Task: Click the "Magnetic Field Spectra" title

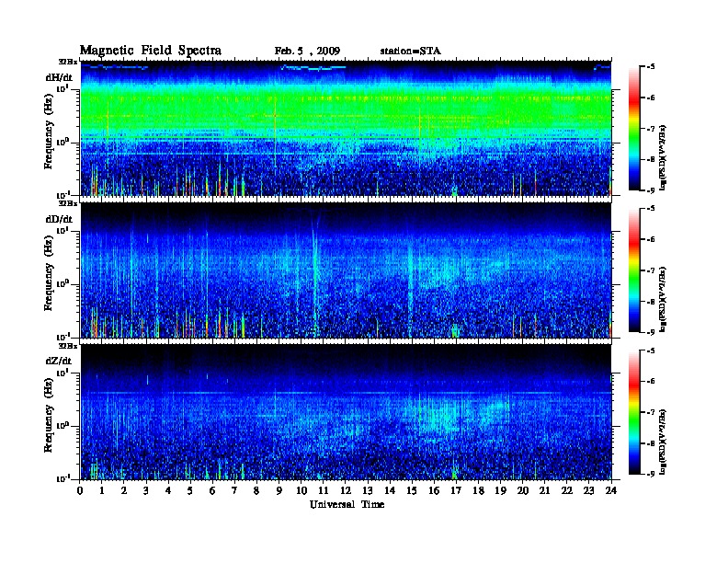Action: click(x=151, y=51)
